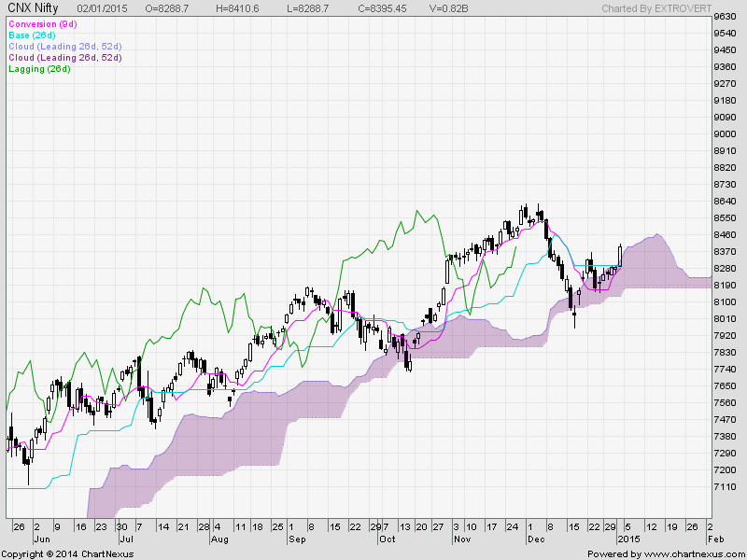Click the 9630 price level on the axis
Image resolution: width=747 pixels, height=560 pixels.
726,17
